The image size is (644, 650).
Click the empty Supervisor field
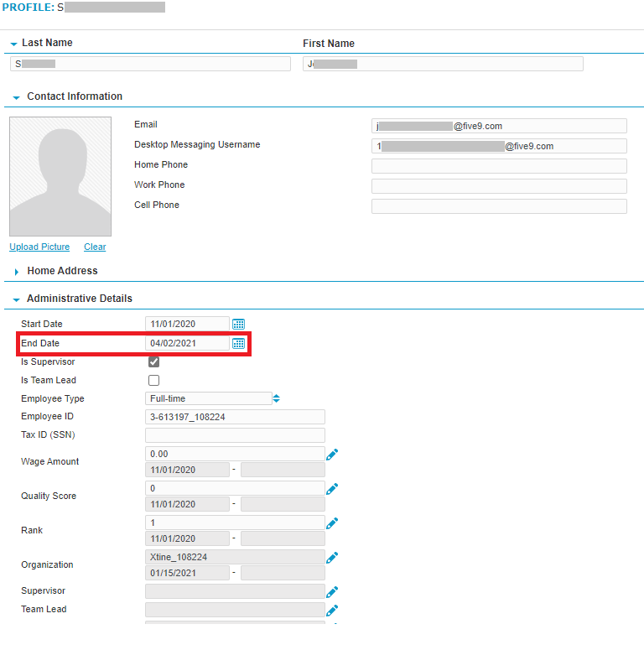pos(235,591)
